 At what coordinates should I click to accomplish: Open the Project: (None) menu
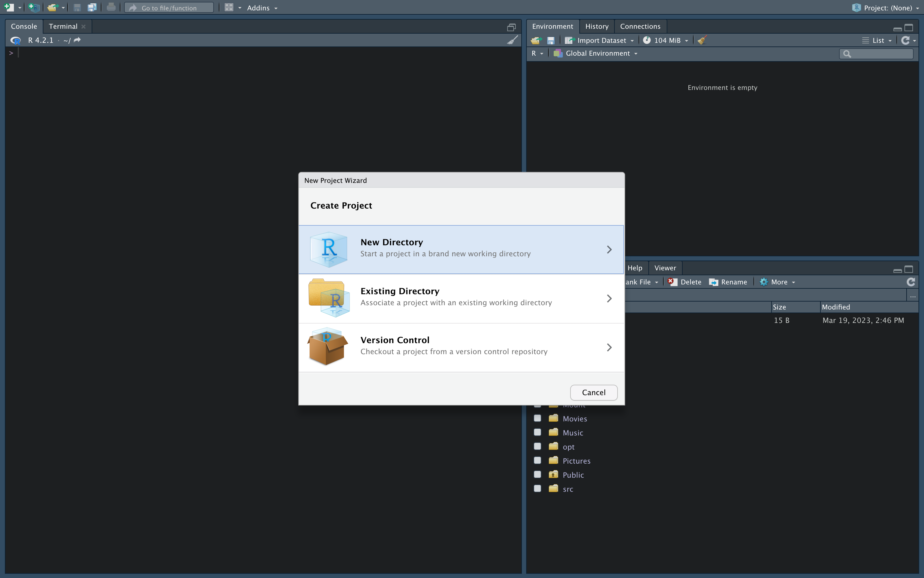coord(886,8)
